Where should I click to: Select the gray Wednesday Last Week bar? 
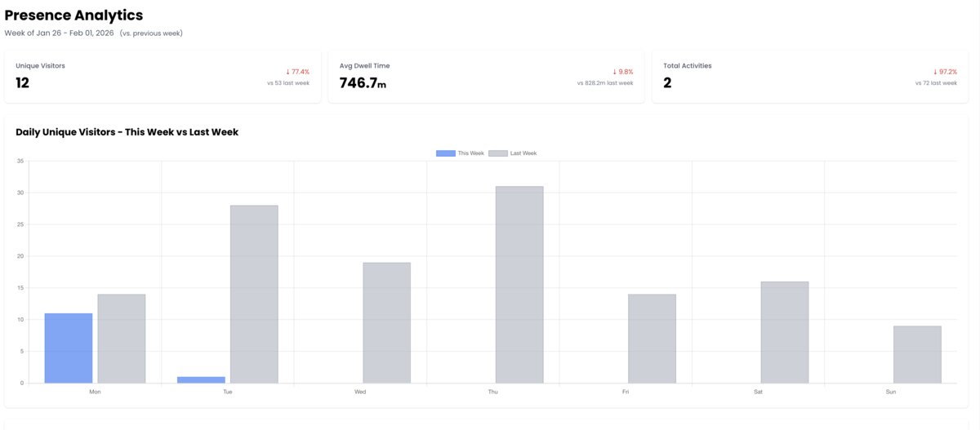[386, 322]
